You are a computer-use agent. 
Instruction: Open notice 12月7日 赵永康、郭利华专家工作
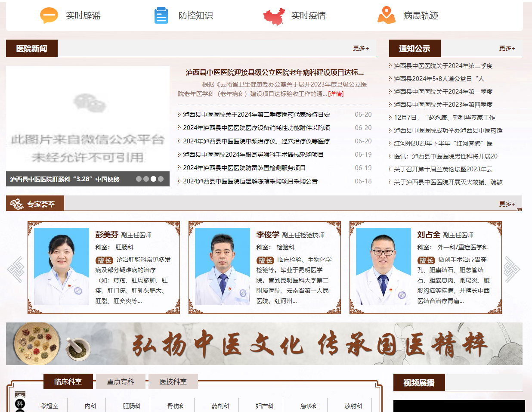click(445, 118)
